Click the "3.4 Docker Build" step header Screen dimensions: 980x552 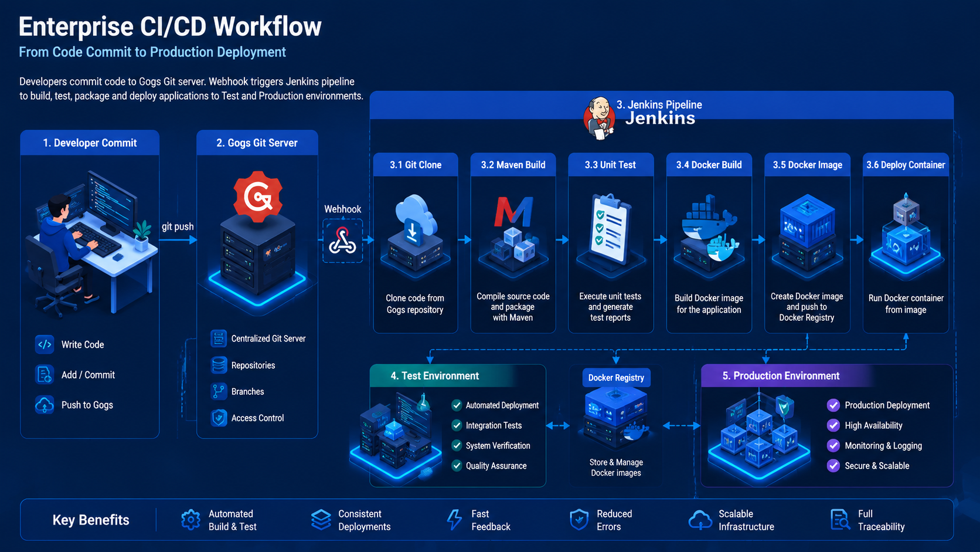[709, 165]
